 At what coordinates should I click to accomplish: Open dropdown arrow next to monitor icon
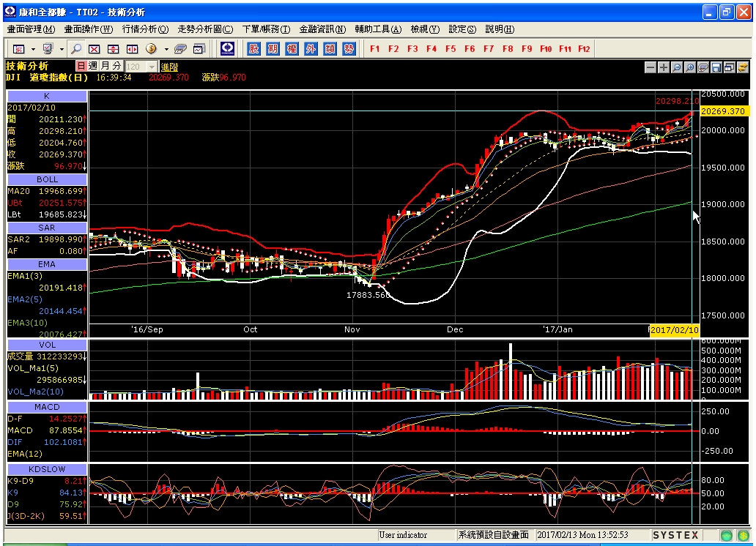click(62, 49)
